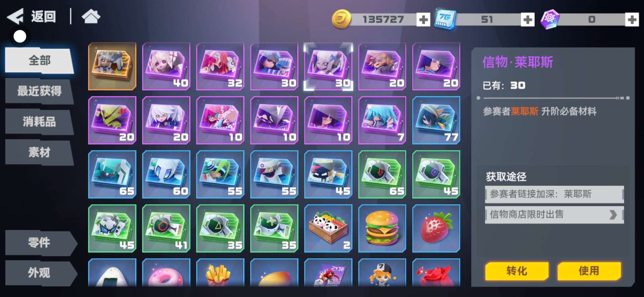
Task: Select the green token with 41 count
Action: pyautogui.click(x=166, y=228)
